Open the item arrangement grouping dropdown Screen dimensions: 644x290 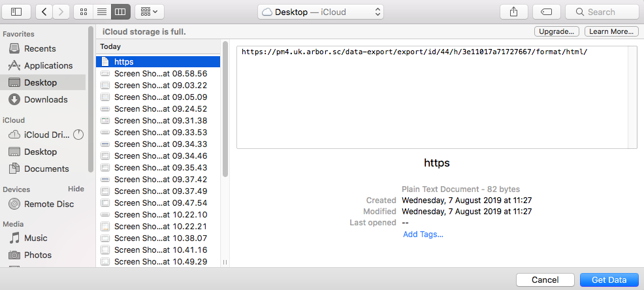tap(150, 12)
